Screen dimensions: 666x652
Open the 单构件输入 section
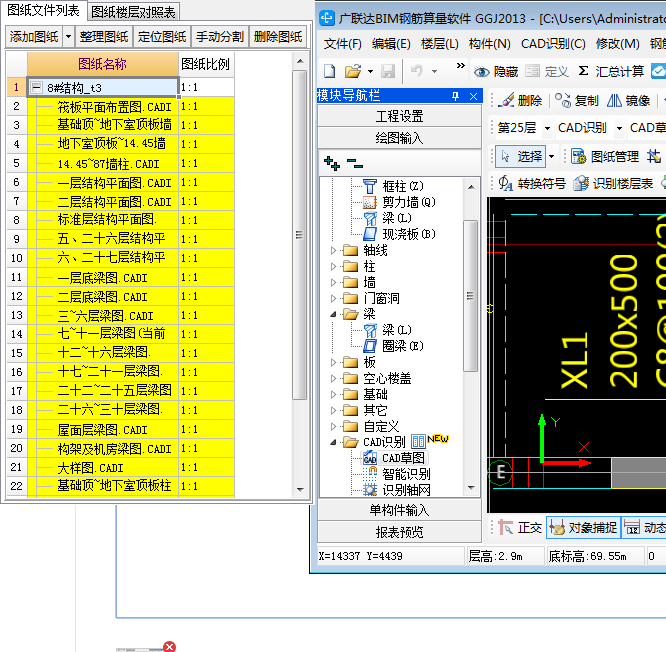pyautogui.click(x=399, y=510)
